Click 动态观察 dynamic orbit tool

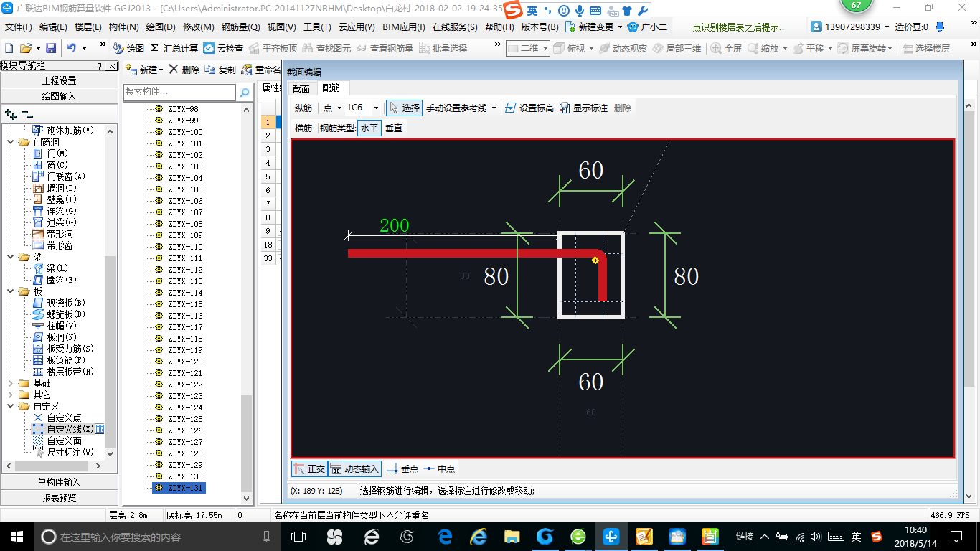tap(623, 48)
